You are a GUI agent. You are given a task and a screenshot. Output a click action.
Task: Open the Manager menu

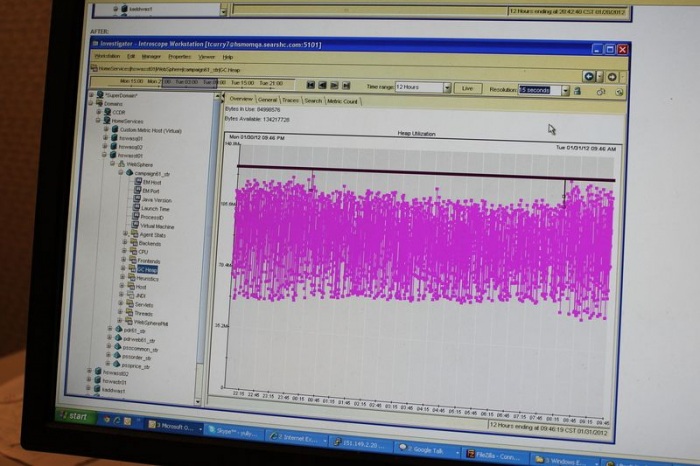150,56
